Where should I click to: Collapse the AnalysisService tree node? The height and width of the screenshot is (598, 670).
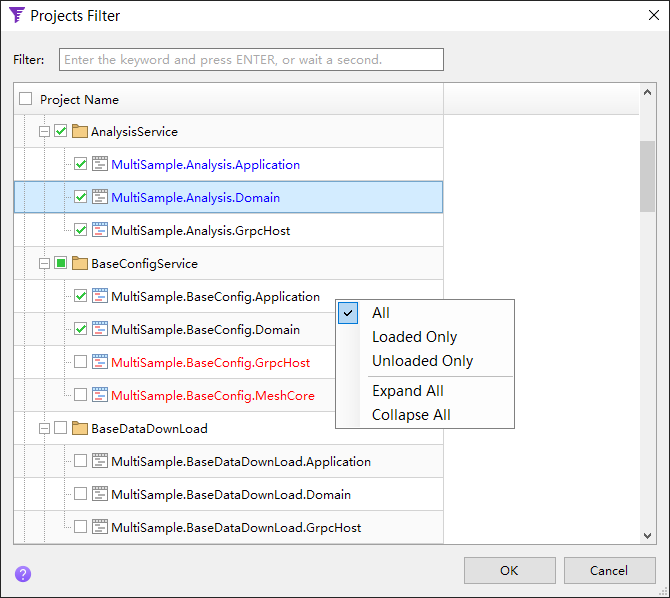[x=44, y=132]
